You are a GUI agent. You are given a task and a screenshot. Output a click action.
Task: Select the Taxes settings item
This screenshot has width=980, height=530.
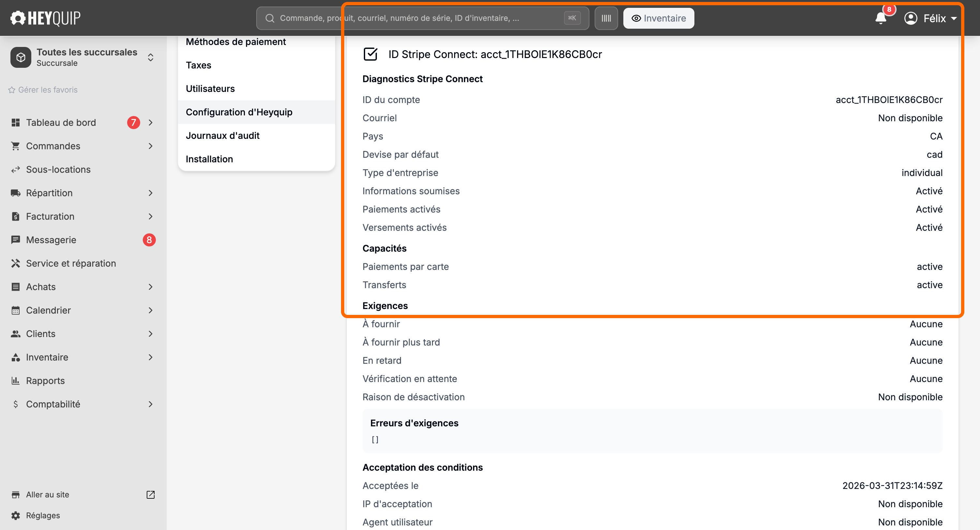(257, 66)
